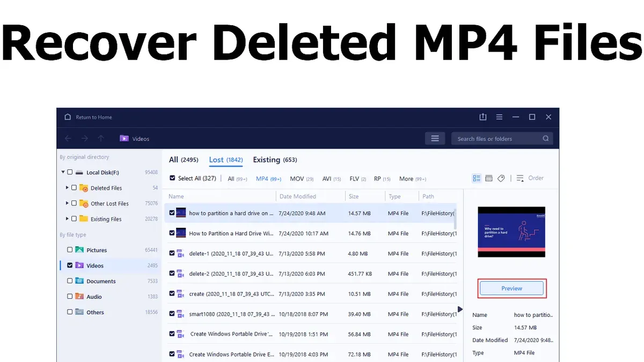This screenshot has height=362, width=644.
Task: Switch to details list view
Action: point(477,178)
